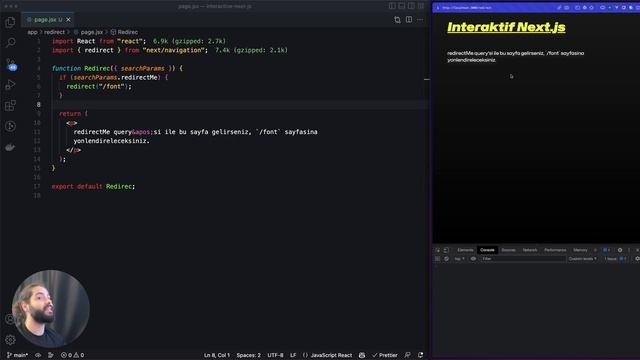Click the 'yonlendireleceksiniz.' line in the editor

[111, 141]
